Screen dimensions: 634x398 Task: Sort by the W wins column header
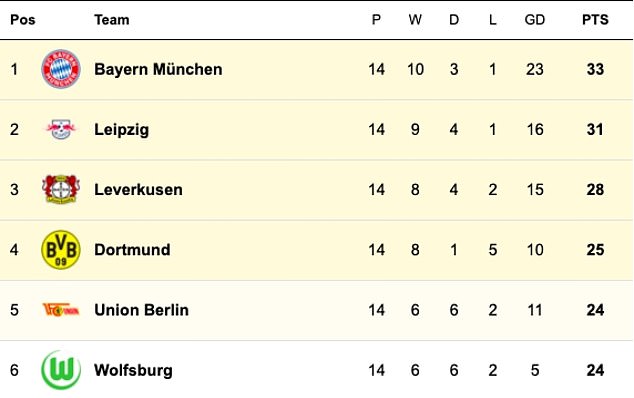point(415,19)
